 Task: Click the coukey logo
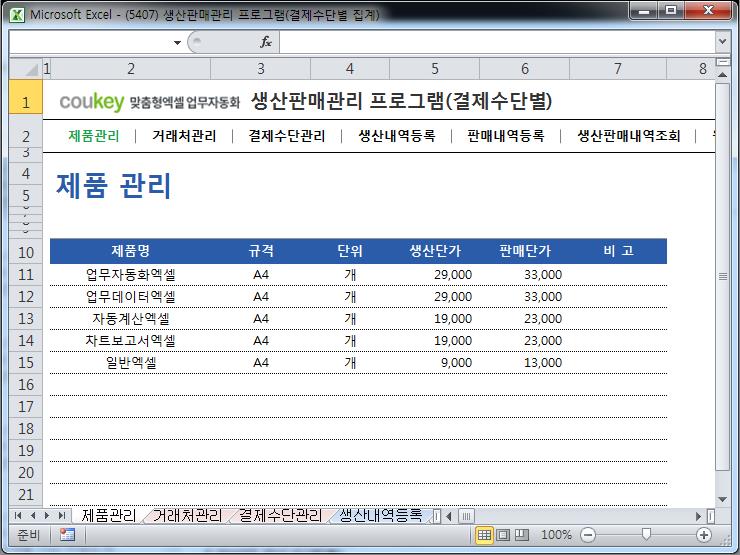tap(92, 101)
